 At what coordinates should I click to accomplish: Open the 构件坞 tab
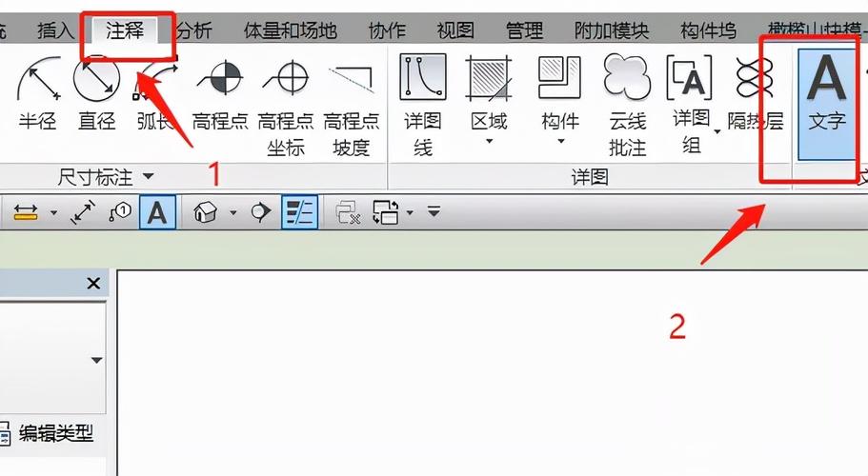pos(708,30)
